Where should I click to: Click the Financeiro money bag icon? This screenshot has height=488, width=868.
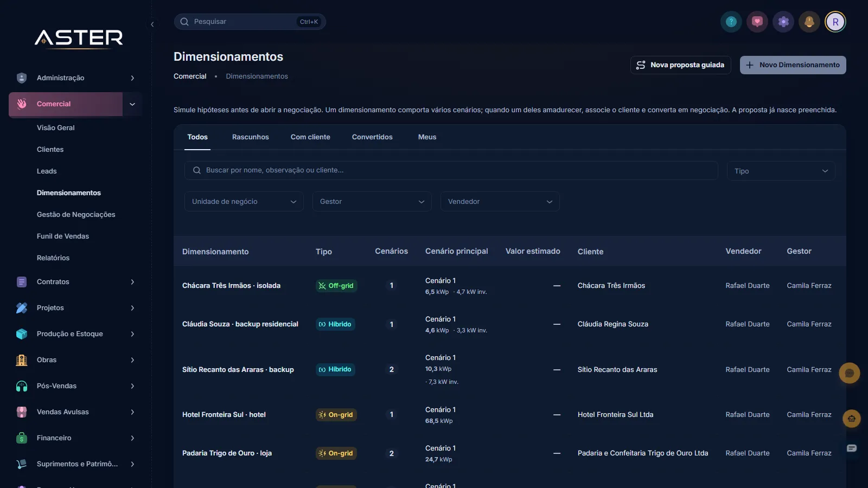click(x=22, y=438)
